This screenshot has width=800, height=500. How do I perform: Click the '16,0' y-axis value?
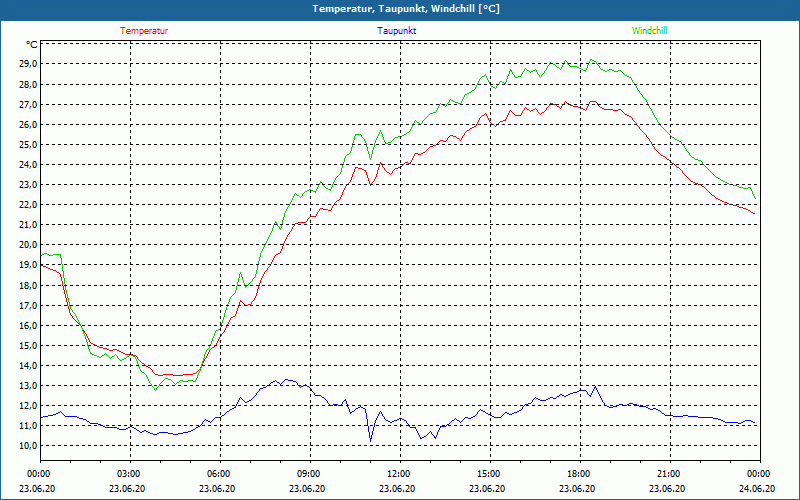coord(29,325)
